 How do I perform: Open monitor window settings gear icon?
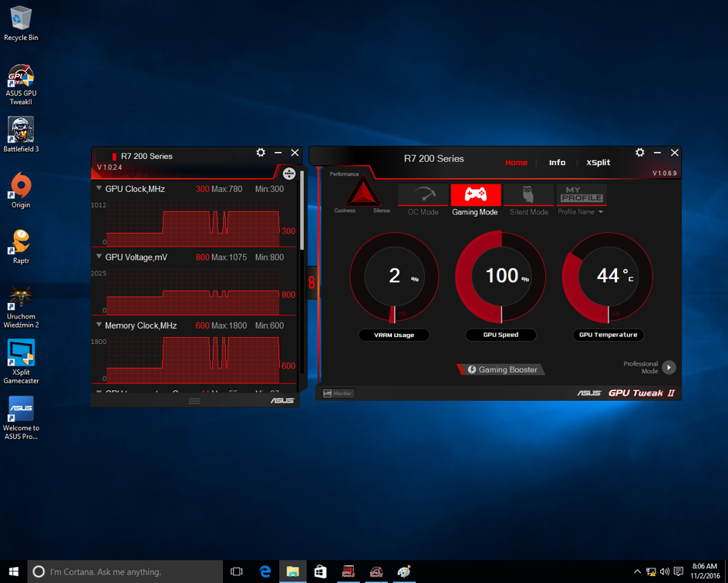[x=261, y=153]
